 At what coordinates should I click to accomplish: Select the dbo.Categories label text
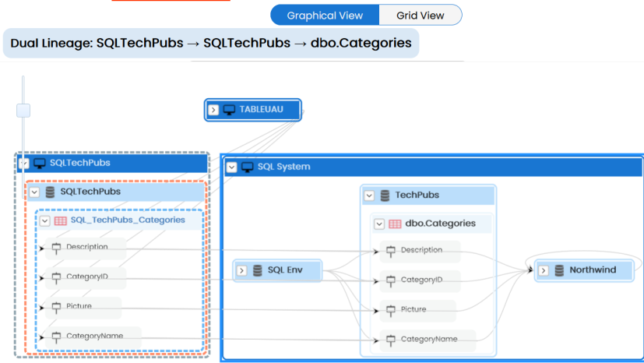440,224
